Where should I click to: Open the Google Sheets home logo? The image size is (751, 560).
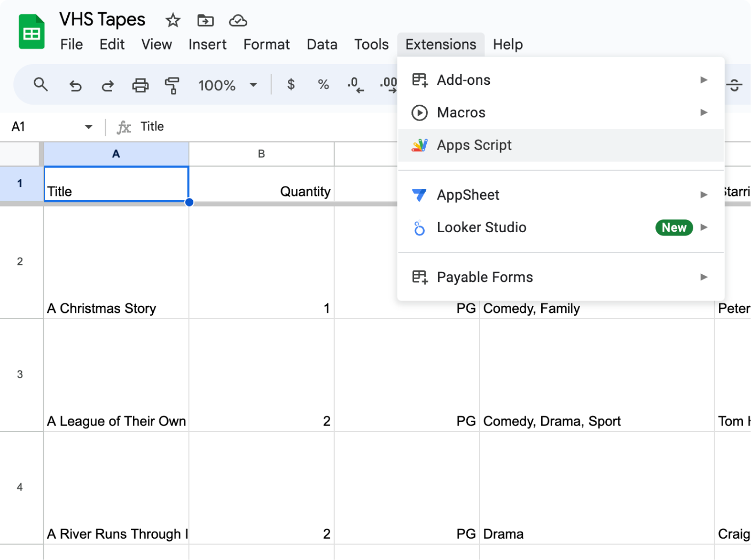32,32
